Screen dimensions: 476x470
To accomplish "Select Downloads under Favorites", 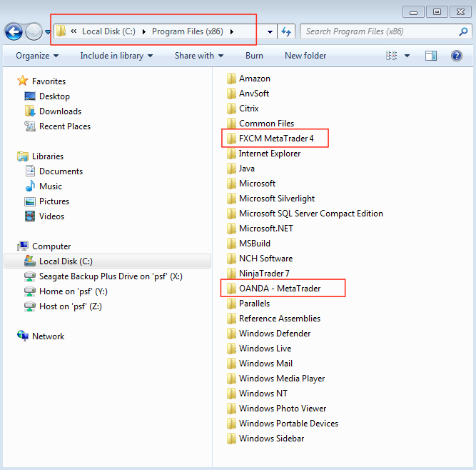I will (x=60, y=111).
